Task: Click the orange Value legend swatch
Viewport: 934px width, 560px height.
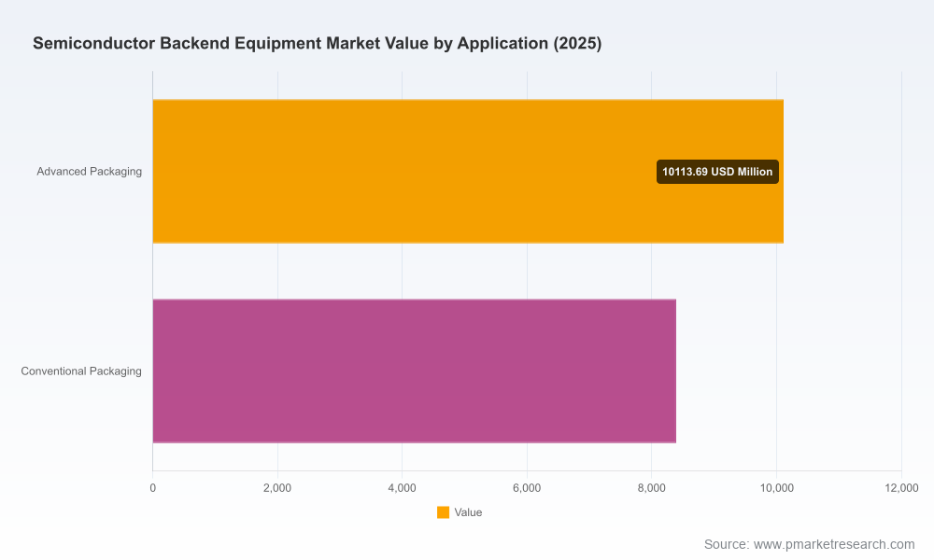Action: pos(443,512)
